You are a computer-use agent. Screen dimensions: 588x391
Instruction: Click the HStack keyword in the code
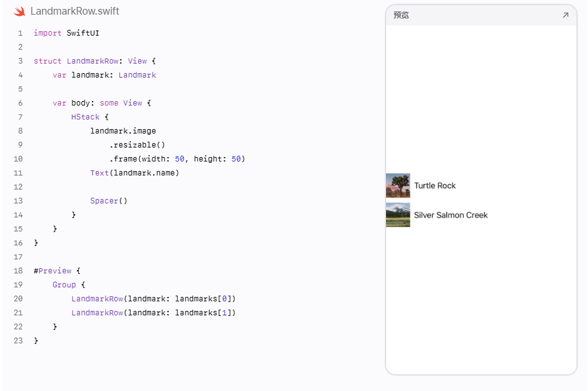pos(86,117)
